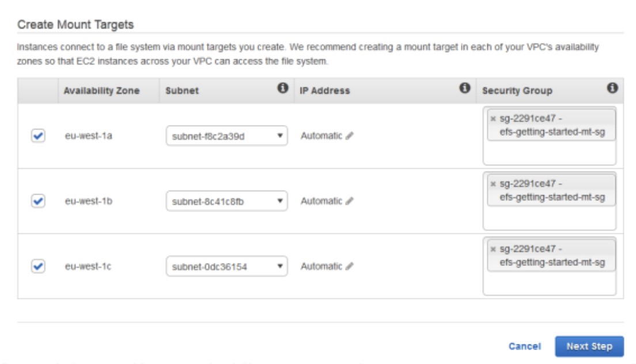The height and width of the screenshot is (364, 636).
Task: Edit the eu-west-1b IP address pencil icon
Action: coord(349,202)
